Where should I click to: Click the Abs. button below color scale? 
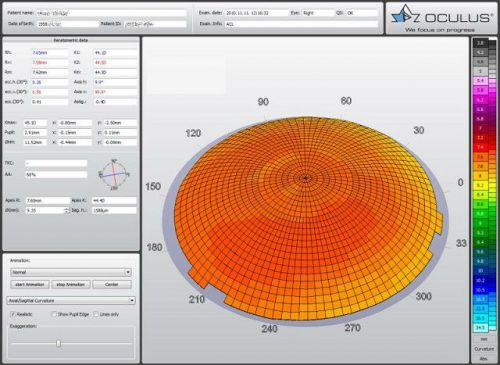click(484, 358)
